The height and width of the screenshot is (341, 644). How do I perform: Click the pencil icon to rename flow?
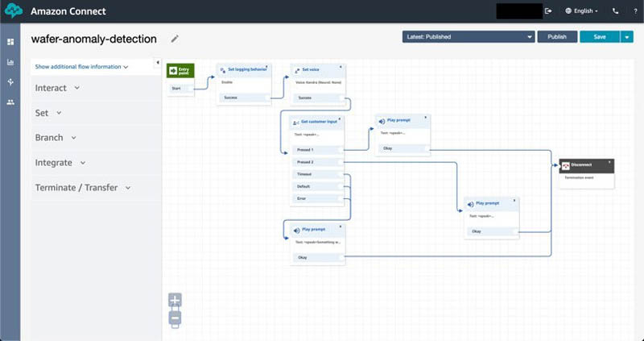pyautogui.click(x=175, y=39)
